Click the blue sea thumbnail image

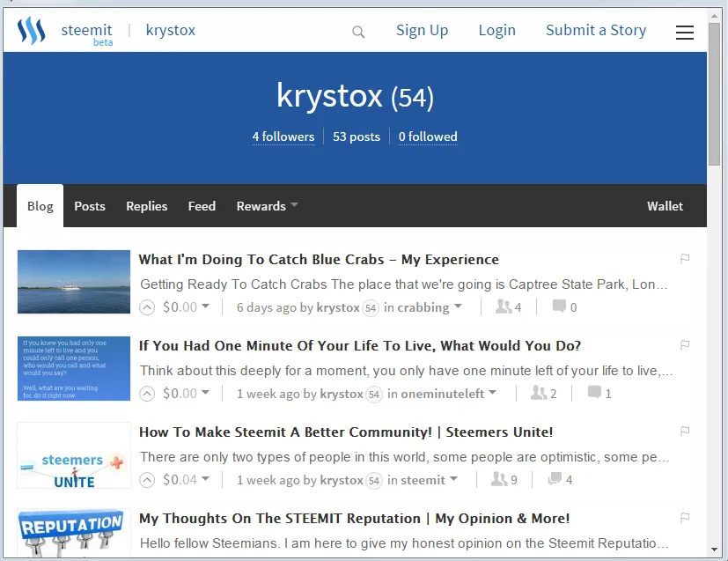74,282
